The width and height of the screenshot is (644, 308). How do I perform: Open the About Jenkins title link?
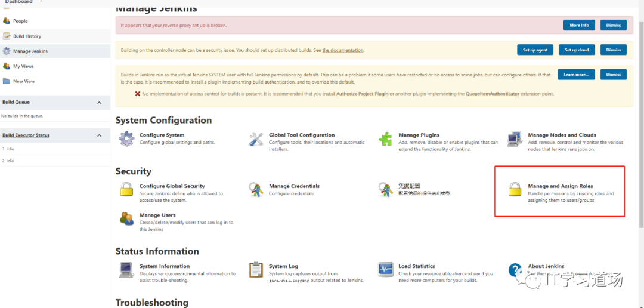click(546, 266)
